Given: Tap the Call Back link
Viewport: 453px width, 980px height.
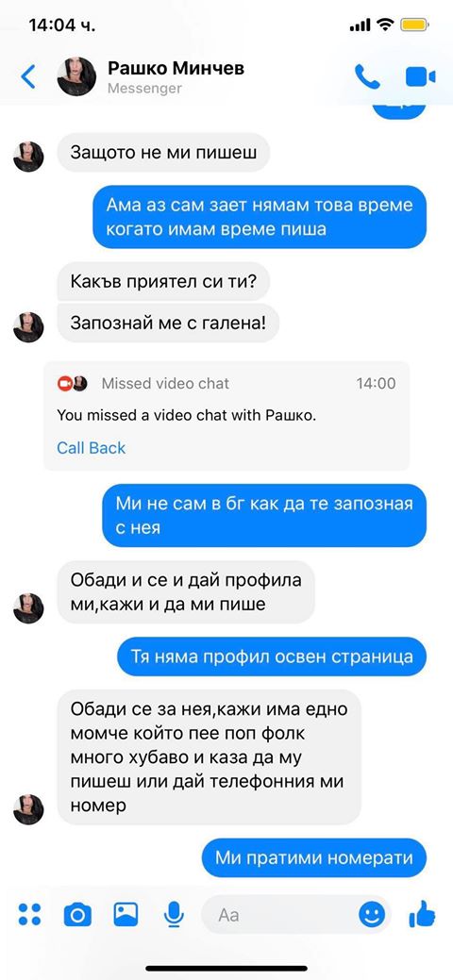Looking at the screenshot, I should (x=92, y=447).
